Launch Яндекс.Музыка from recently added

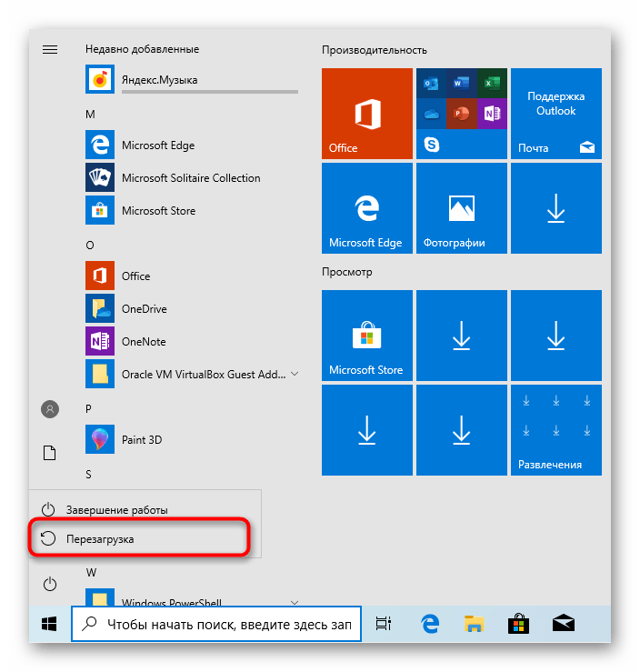[192, 79]
